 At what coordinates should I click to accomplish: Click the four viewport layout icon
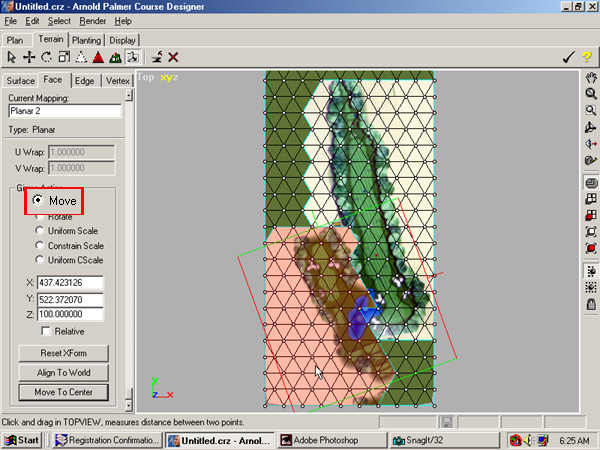click(x=591, y=199)
